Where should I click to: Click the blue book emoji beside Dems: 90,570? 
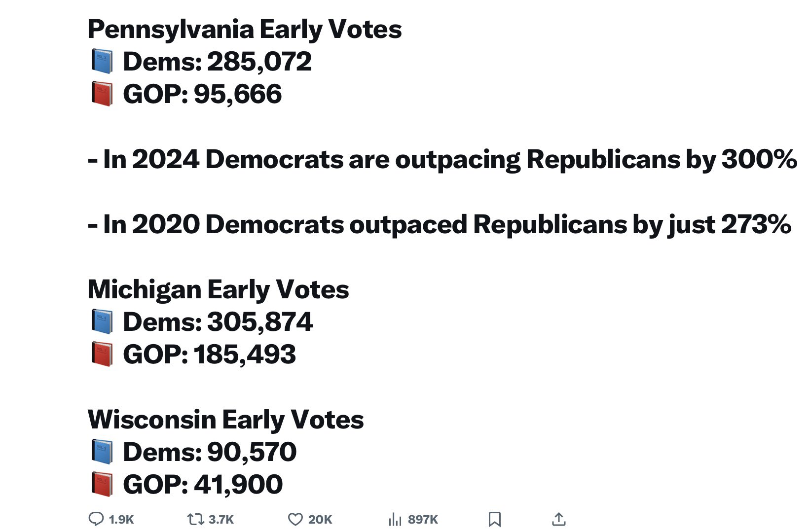pos(102,452)
